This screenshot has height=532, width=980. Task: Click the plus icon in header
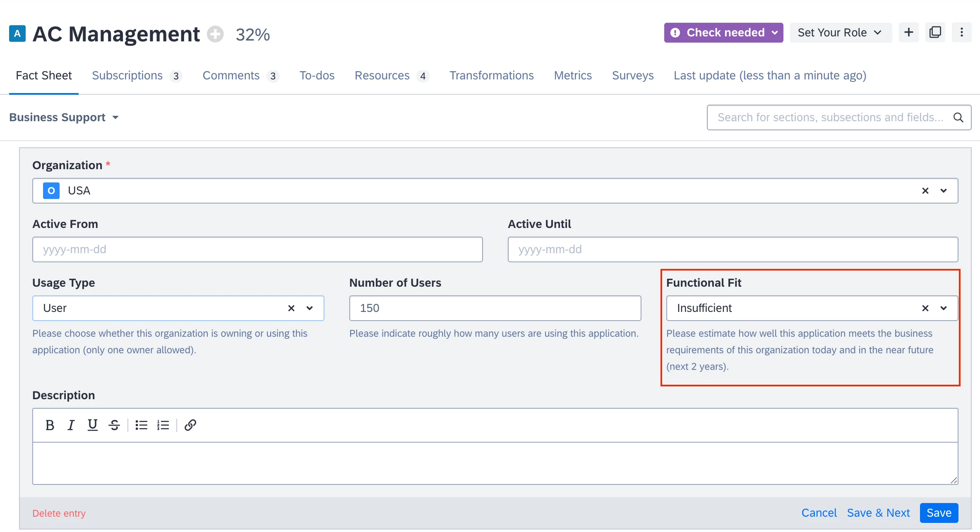tap(908, 32)
